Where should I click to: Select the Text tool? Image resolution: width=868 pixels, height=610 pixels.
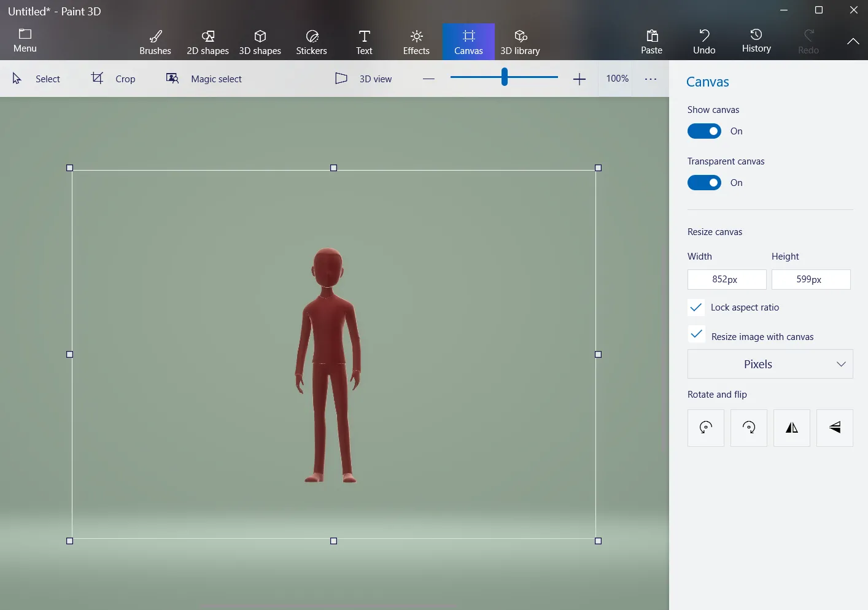point(363,41)
